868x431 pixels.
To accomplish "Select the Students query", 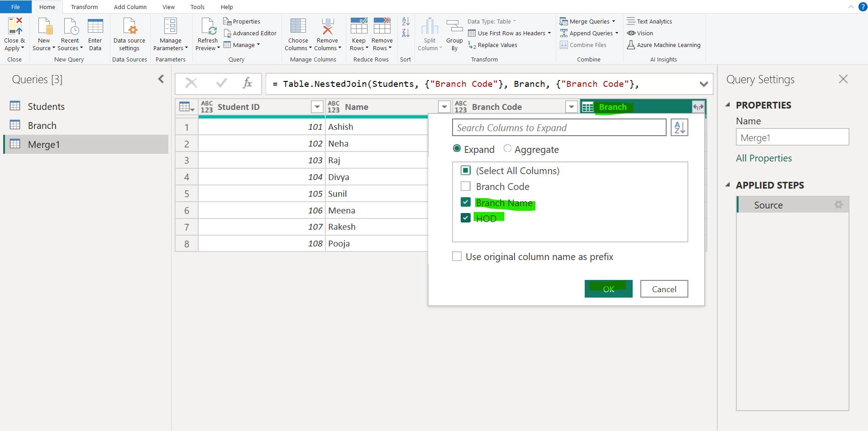I will tap(46, 106).
